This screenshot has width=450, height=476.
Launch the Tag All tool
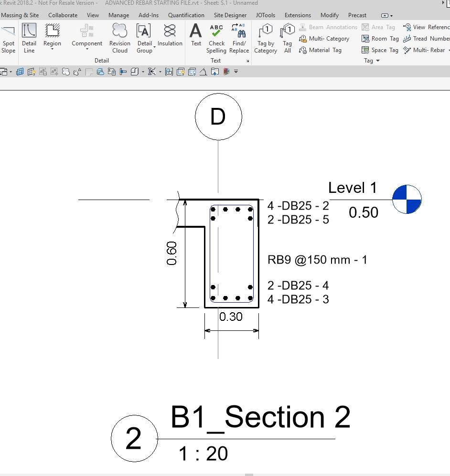287,39
